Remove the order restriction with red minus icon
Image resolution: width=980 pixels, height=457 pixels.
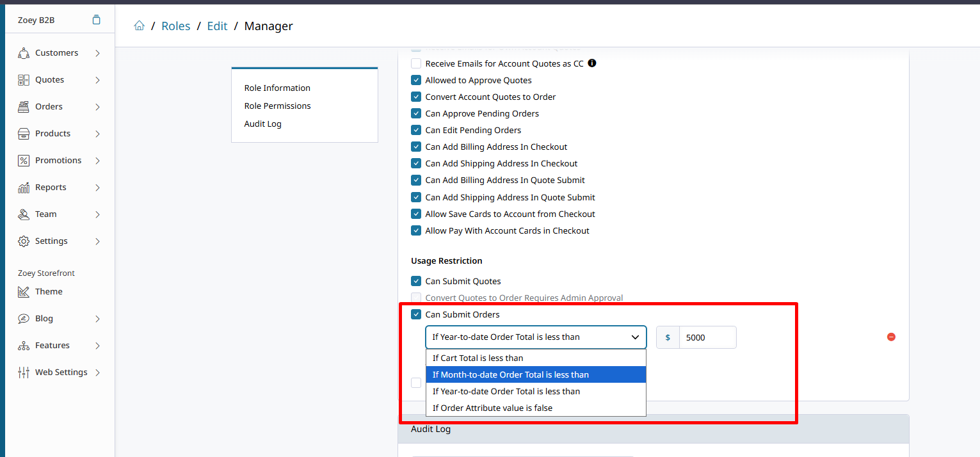click(x=891, y=337)
